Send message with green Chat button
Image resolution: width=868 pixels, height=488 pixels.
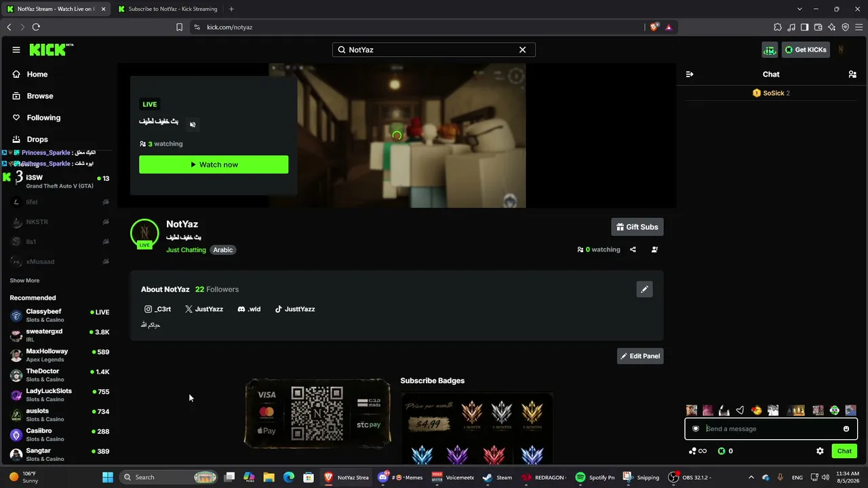[844, 451]
